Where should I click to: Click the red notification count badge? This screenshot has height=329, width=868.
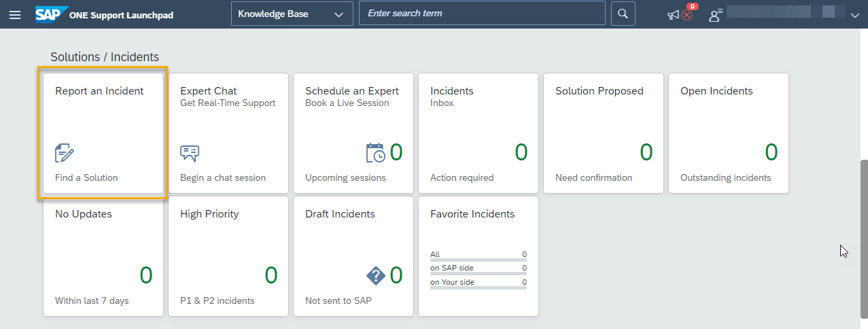click(692, 6)
